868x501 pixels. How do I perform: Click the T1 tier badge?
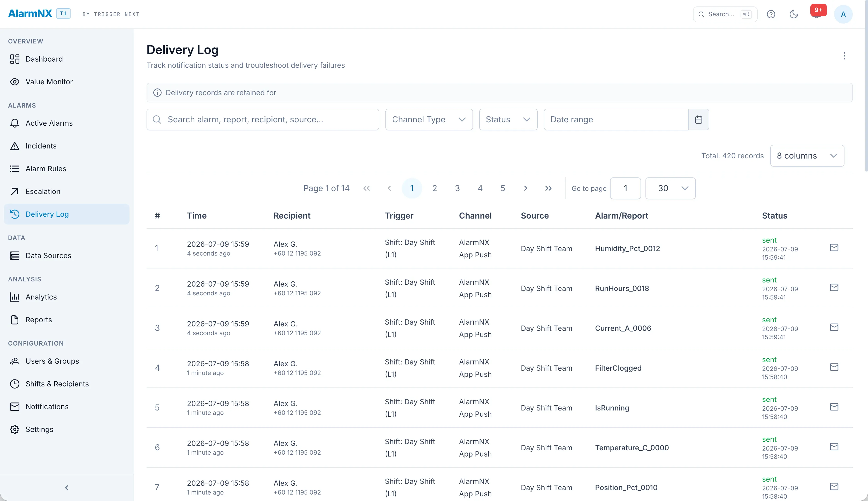click(x=63, y=13)
